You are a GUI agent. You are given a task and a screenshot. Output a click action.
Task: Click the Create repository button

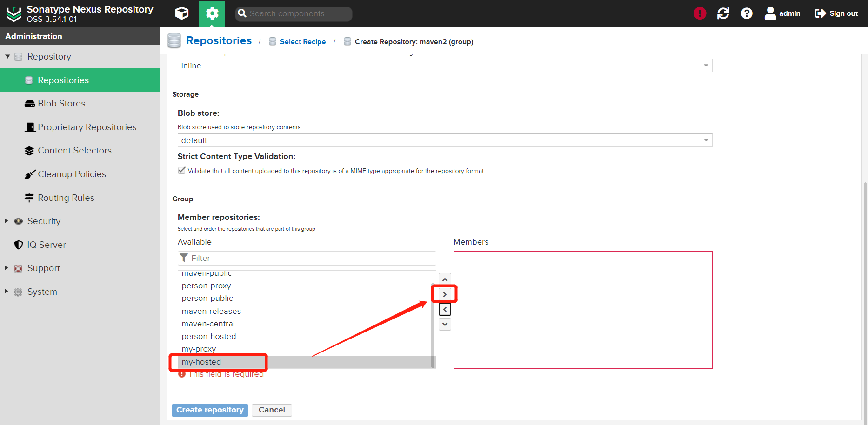point(210,410)
